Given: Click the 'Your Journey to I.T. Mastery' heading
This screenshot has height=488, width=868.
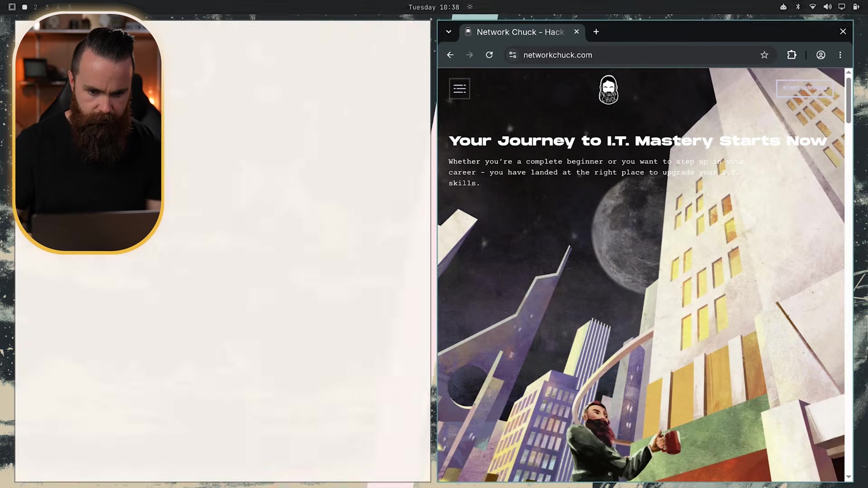Looking at the screenshot, I should pyautogui.click(x=638, y=141).
